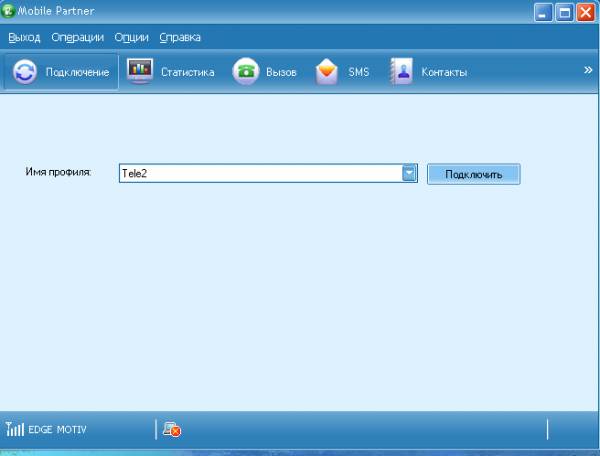Maximize the Mobile Partner window

[564, 13]
